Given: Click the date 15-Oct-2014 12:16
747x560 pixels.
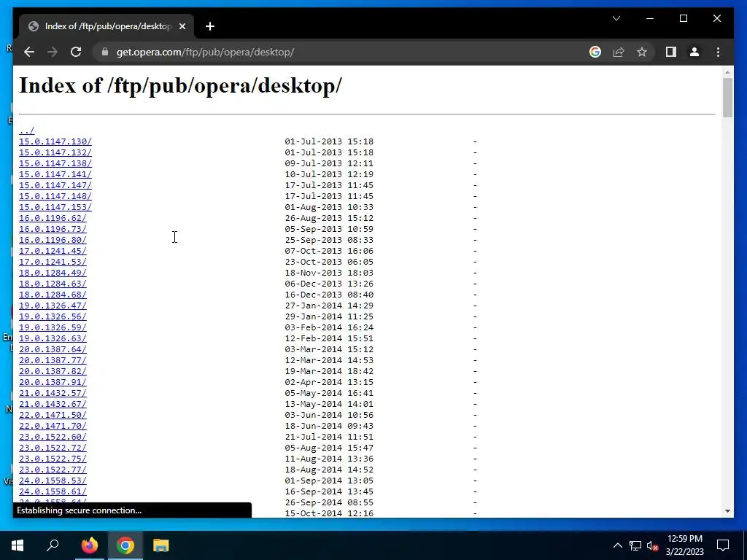Looking at the screenshot, I should [329, 513].
